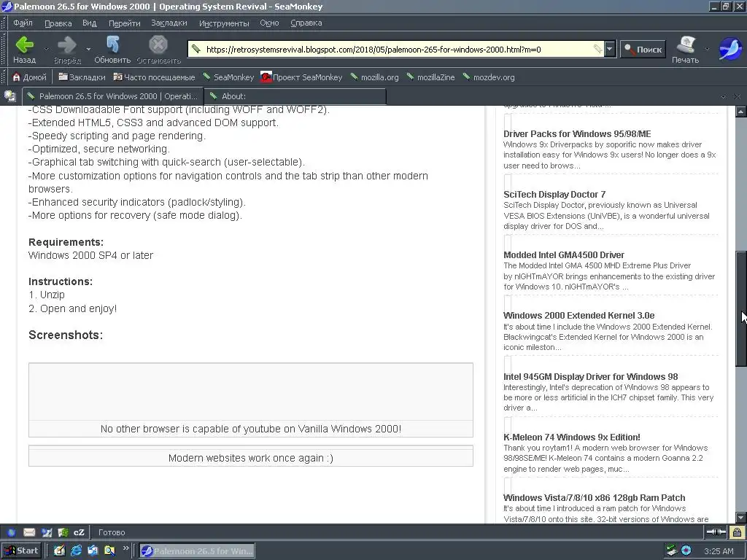Click the magnifier folder quick launch icon
This screenshot has height=560, width=747.
pos(109,551)
